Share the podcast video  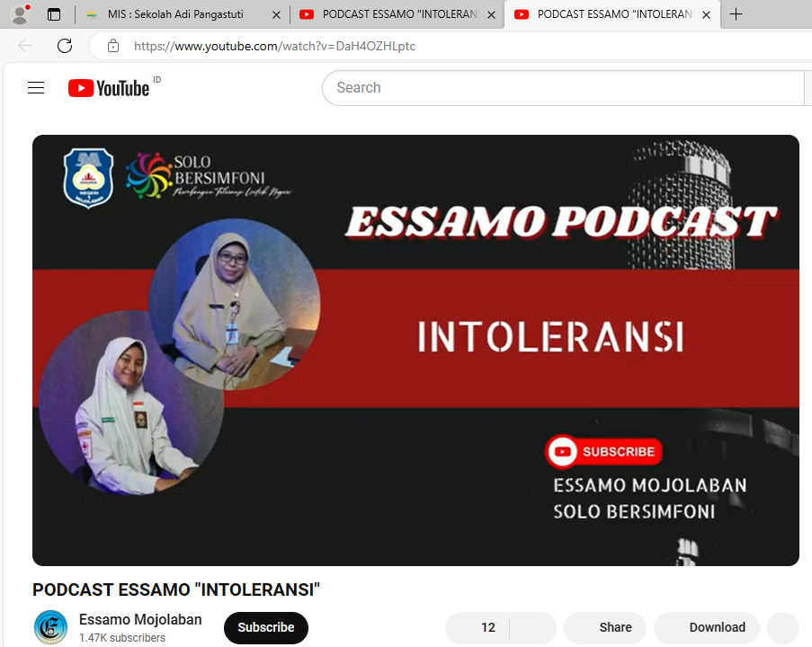[x=604, y=627]
